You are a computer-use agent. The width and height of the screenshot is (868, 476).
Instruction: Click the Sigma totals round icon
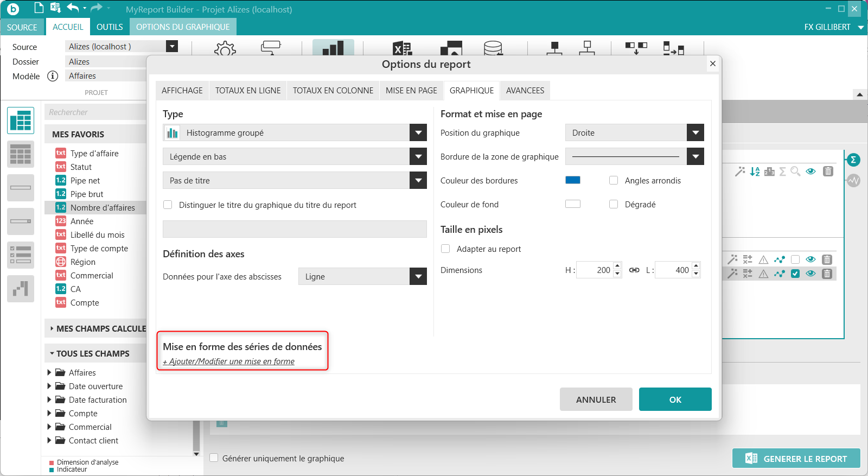(x=853, y=160)
